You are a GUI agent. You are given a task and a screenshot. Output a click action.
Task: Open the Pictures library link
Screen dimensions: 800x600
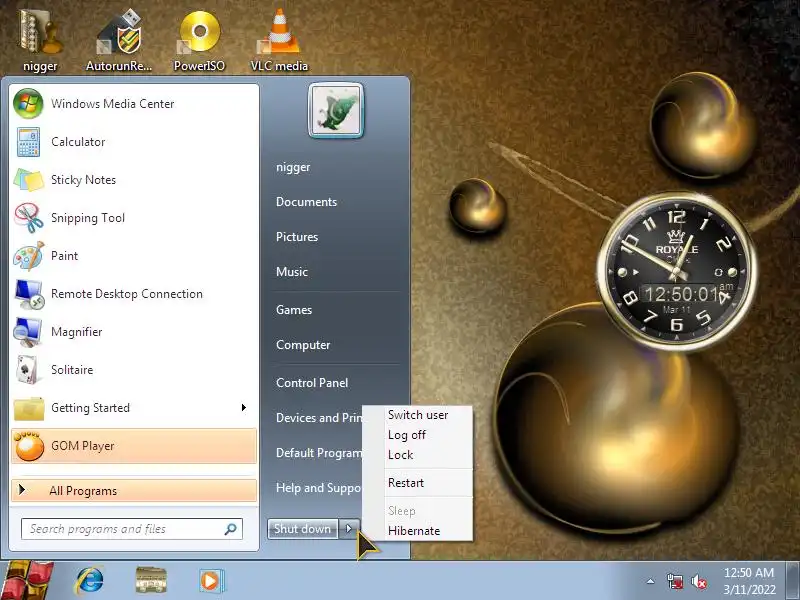(297, 237)
